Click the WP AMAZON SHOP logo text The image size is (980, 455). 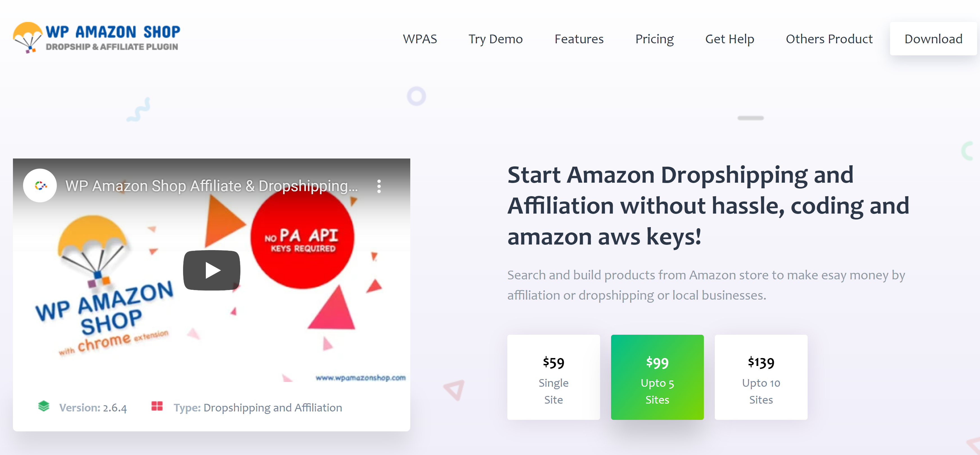click(x=112, y=32)
